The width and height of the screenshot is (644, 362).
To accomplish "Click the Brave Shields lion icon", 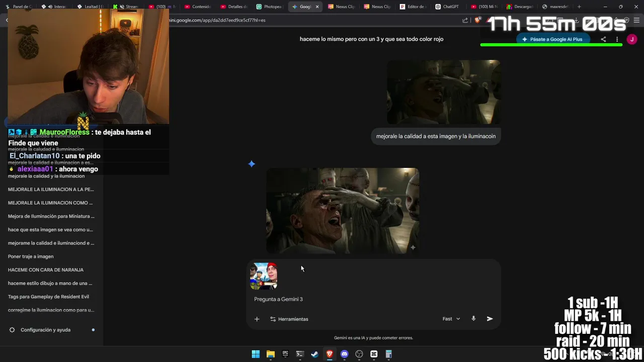I will click(x=477, y=20).
